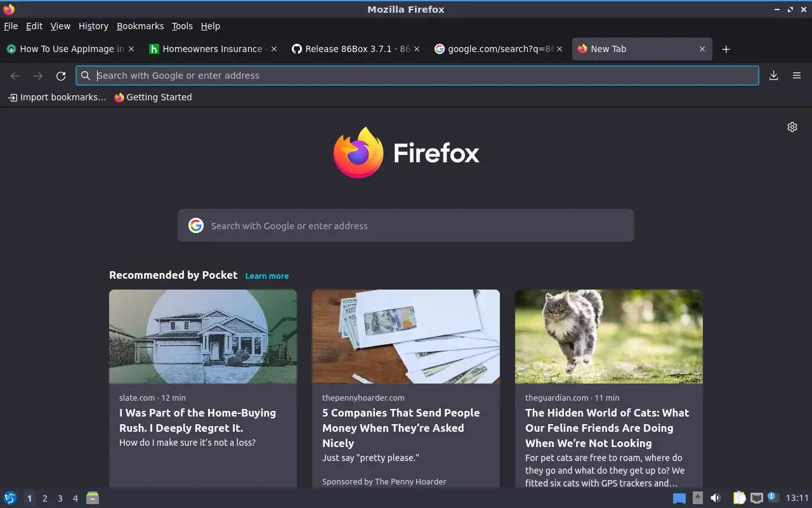
Task: Open the volume speaker icon in the tray
Action: (x=716, y=498)
